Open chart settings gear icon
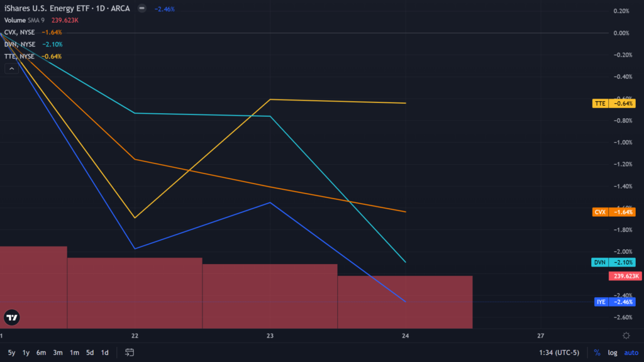This screenshot has height=362, width=644. click(x=626, y=336)
